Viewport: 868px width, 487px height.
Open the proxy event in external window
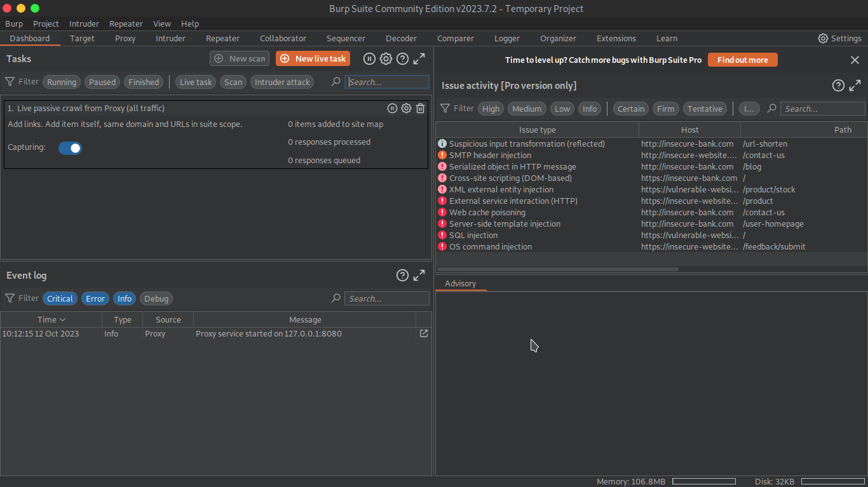pos(423,333)
